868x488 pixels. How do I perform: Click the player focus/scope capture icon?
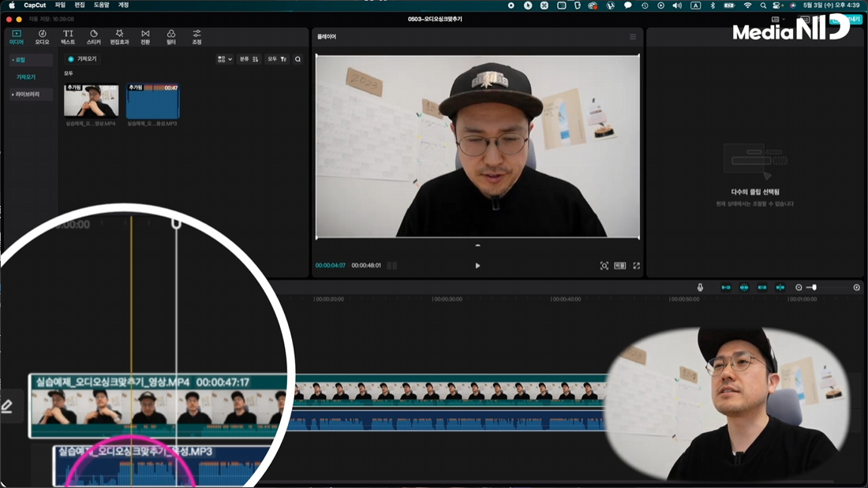coord(604,266)
